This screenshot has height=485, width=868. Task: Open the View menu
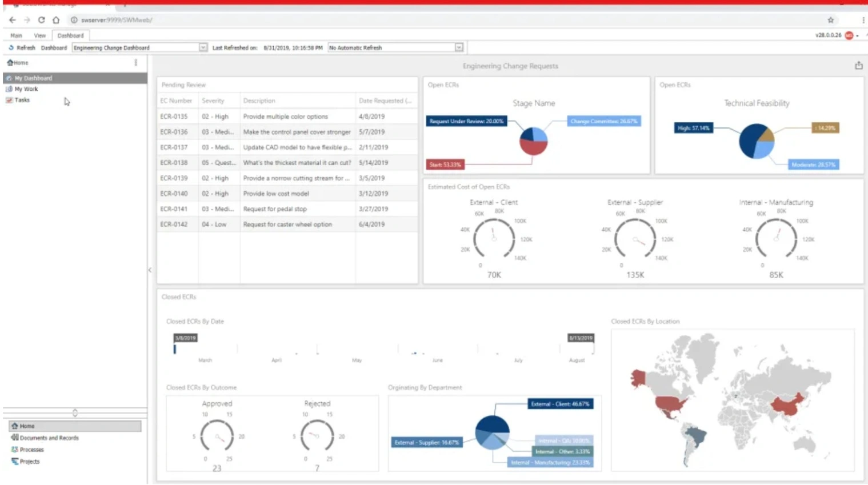pyautogui.click(x=39, y=35)
